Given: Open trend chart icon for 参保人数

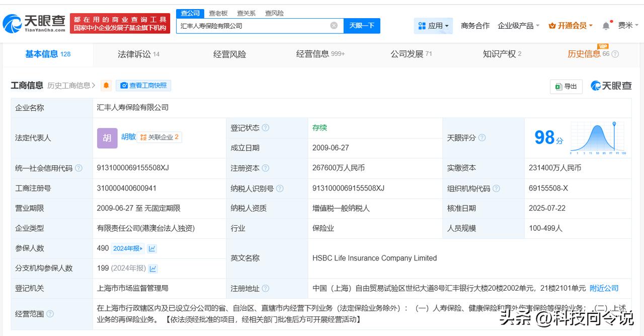Looking at the screenshot, I should click(152, 248).
